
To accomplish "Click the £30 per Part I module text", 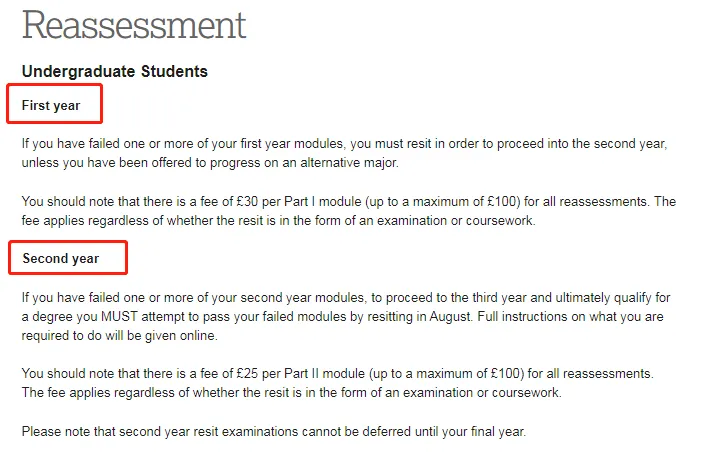I will [298, 202].
